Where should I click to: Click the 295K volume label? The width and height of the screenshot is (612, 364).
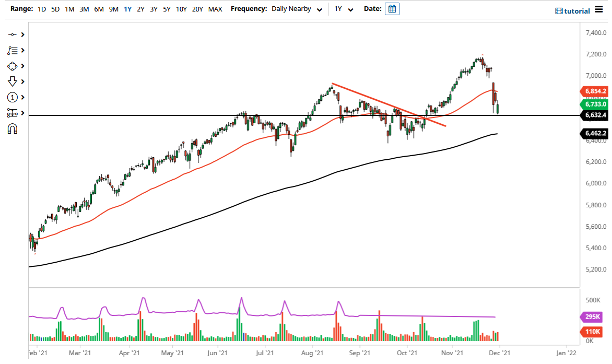(592, 317)
